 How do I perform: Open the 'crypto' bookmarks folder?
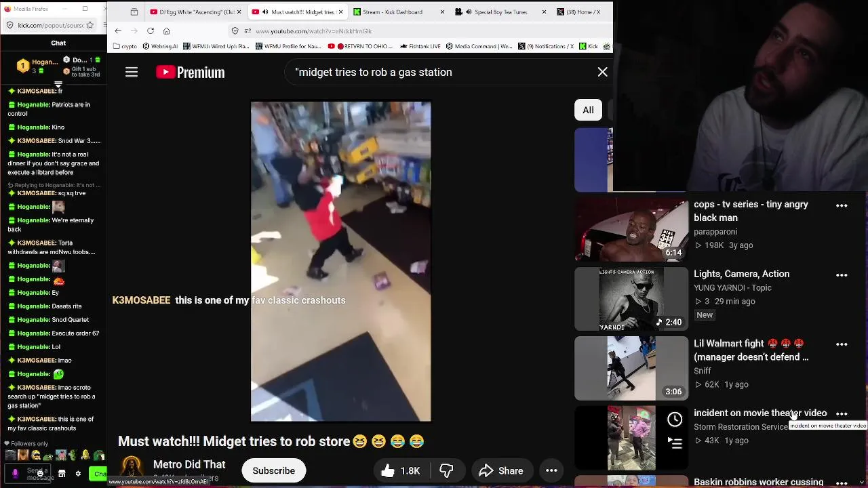[125, 46]
